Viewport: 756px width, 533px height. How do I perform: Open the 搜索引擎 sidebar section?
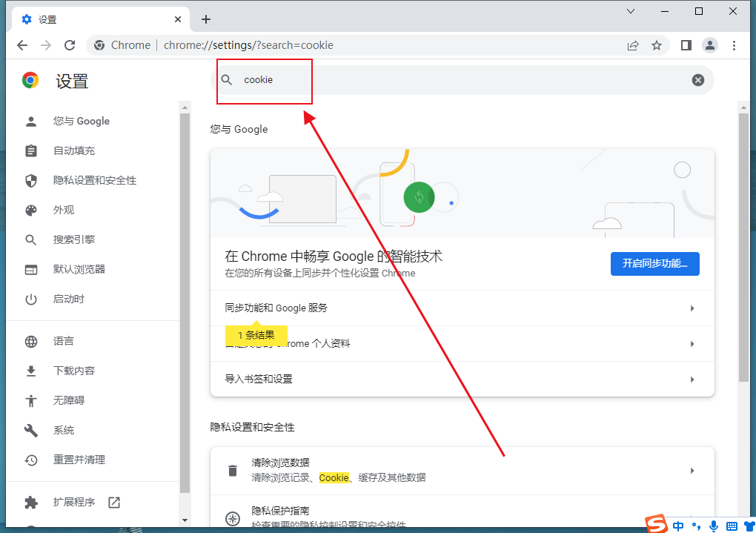coord(74,239)
